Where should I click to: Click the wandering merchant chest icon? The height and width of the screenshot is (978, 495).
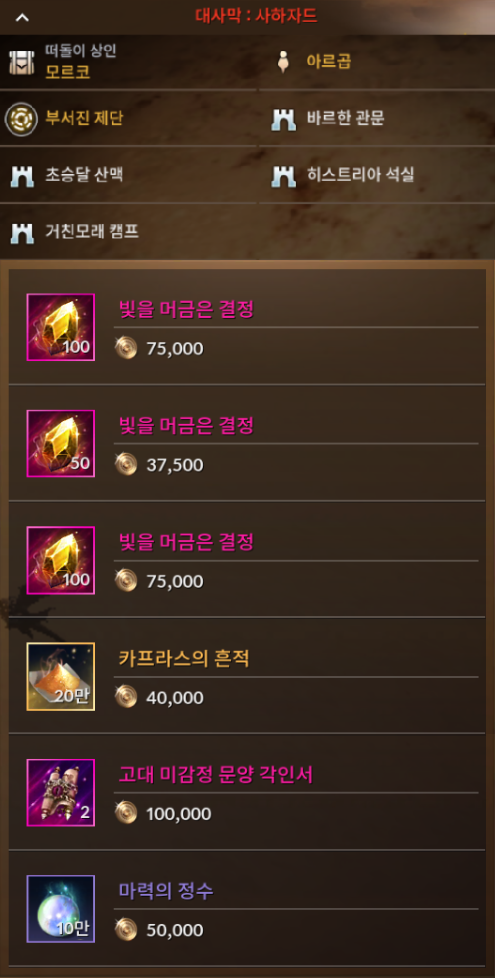[x=21, y=62]
